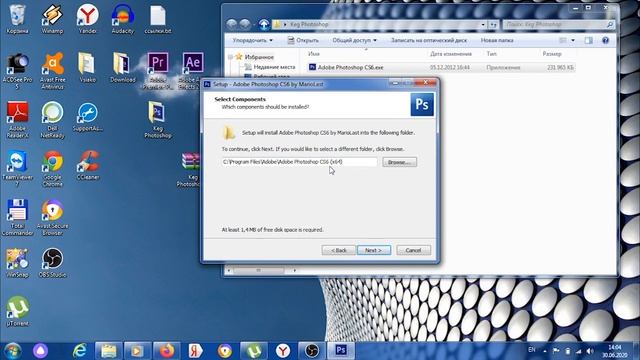Select the Adobe Reader X desktop icon
This screenshot has height=360, width=640.
(18, 120)
